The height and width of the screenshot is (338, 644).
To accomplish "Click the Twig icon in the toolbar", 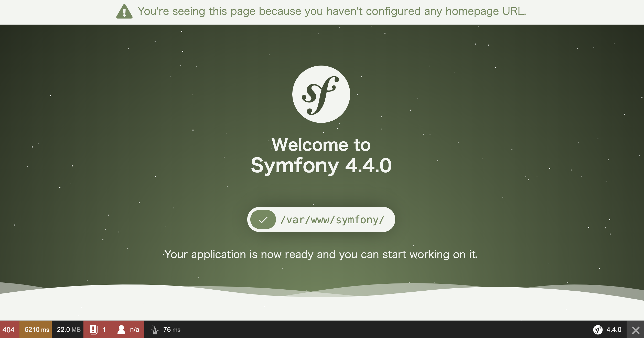I will [x=155, y=330].
